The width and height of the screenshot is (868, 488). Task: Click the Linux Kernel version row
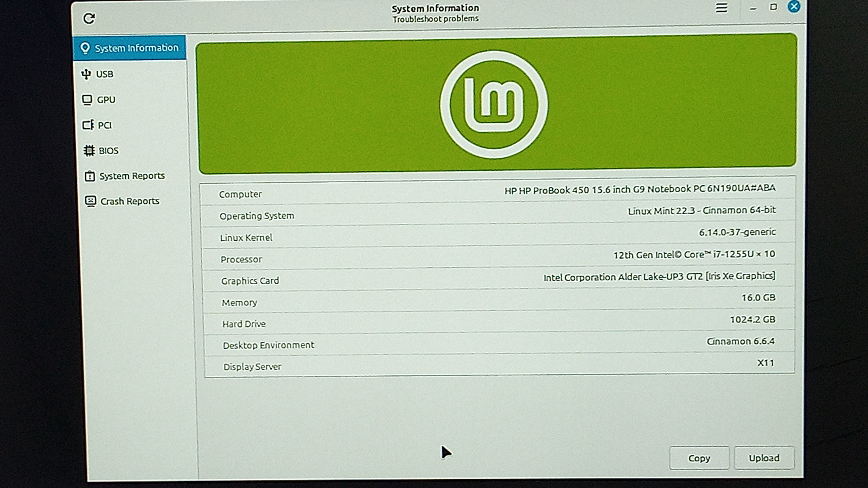tap(497, 235)
